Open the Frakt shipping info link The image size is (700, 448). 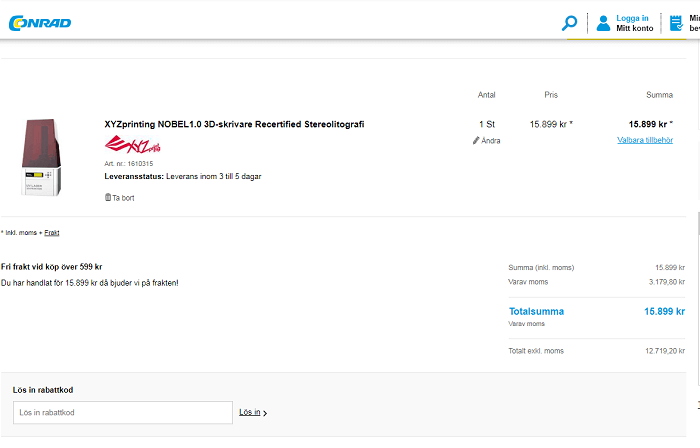pos(52,232)
